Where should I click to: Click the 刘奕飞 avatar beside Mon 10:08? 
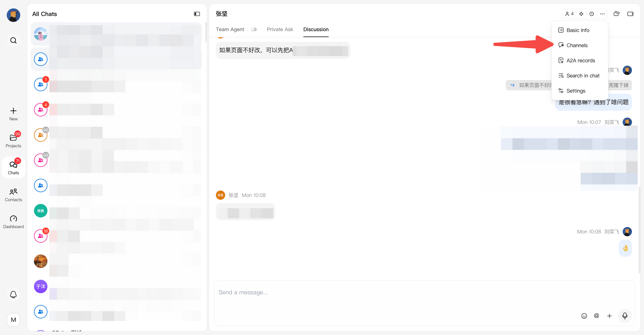627,231
